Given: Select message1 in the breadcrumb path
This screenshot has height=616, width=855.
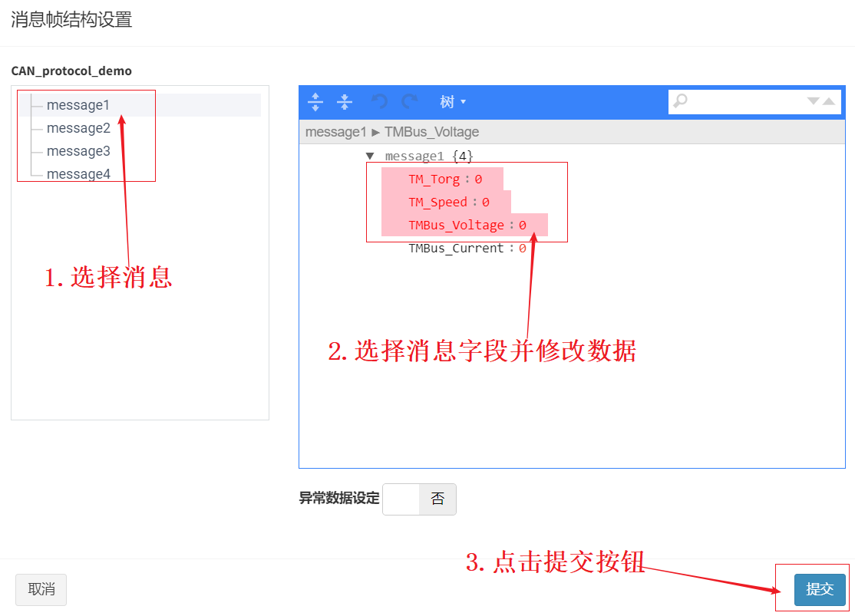Looking at the screenshot, I should [x=336, y=132].
